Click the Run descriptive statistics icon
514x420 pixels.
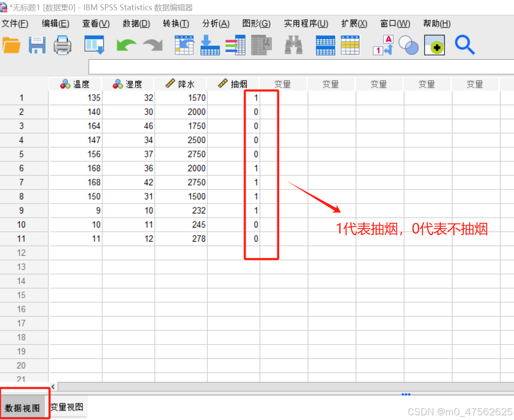pyautogui.click(x=261, y=45)
